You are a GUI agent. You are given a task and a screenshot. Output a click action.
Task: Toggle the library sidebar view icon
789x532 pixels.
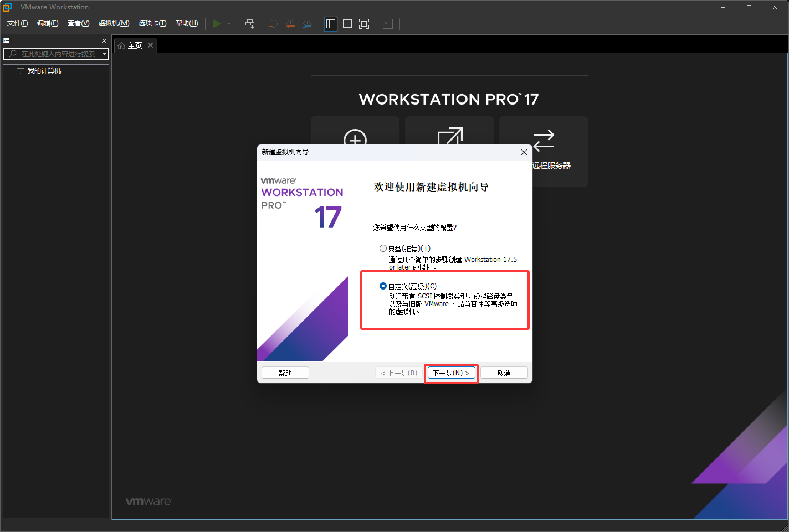point(331,24)
